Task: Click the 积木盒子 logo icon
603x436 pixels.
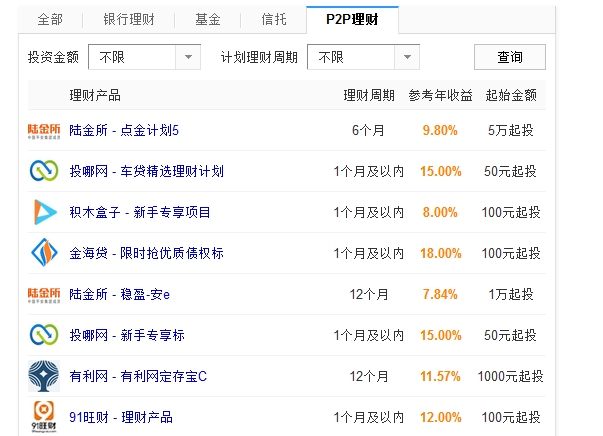Action: (45, 212)
